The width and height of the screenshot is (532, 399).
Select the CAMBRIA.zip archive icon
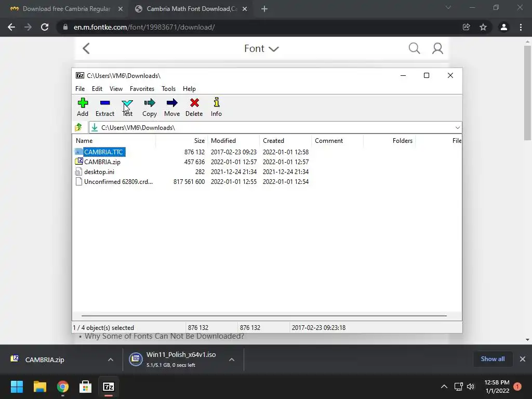click(x=79, y=162)
